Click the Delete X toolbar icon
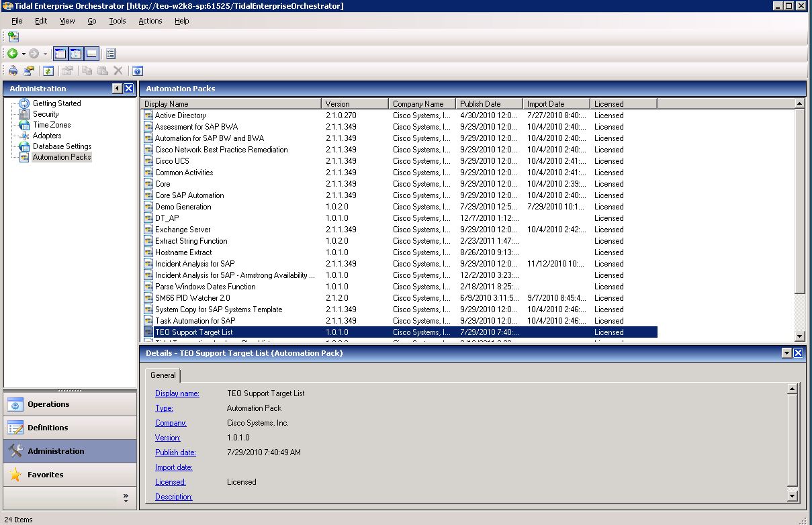Image resolution: width=812 pixels, height=525 pixels. pos(118,70)
